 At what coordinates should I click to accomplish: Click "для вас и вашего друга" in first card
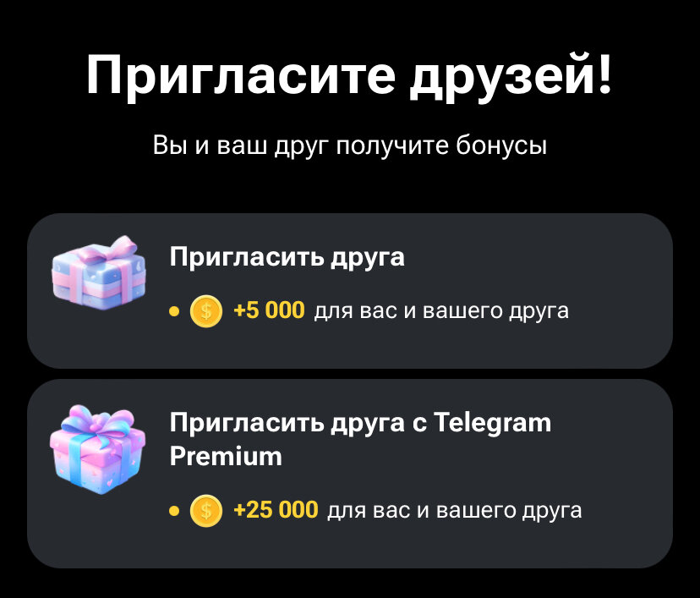click(x=441, y=311)
